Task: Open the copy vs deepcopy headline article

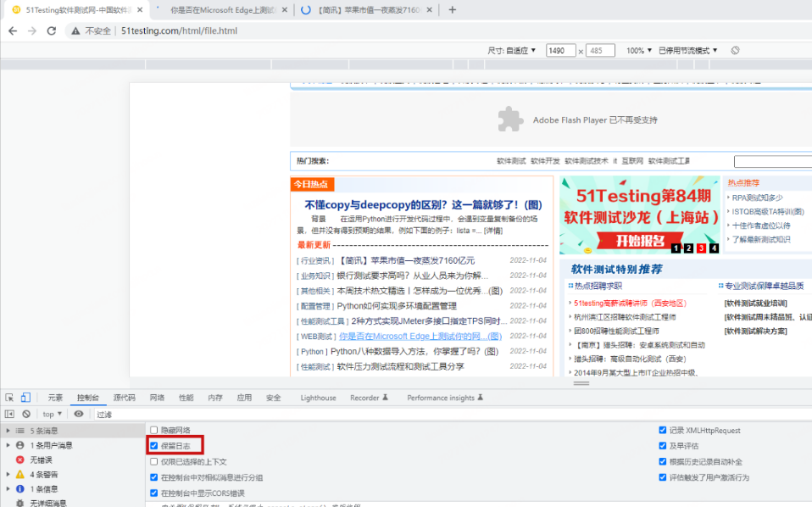Action: pos(423,204)
